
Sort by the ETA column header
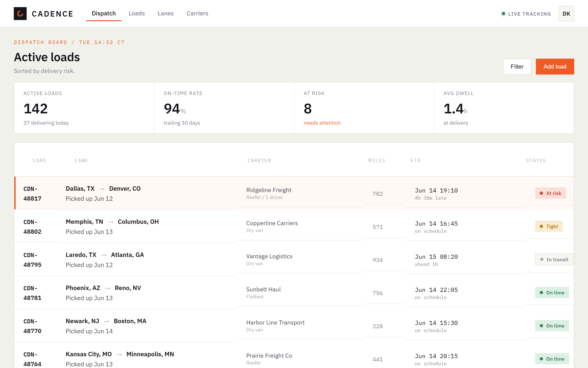click(x=416, y=160)
